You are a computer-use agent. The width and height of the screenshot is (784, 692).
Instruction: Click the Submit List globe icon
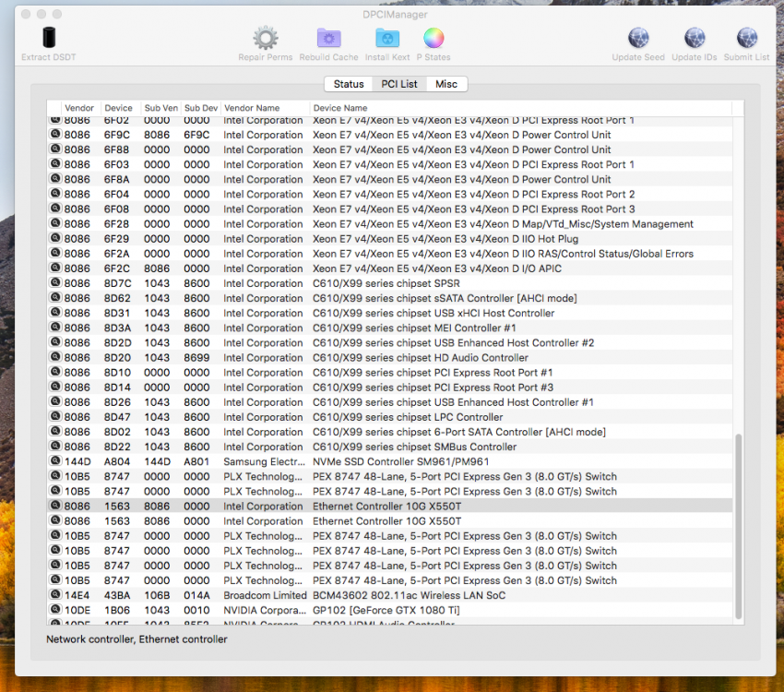(x=747, y=38)
